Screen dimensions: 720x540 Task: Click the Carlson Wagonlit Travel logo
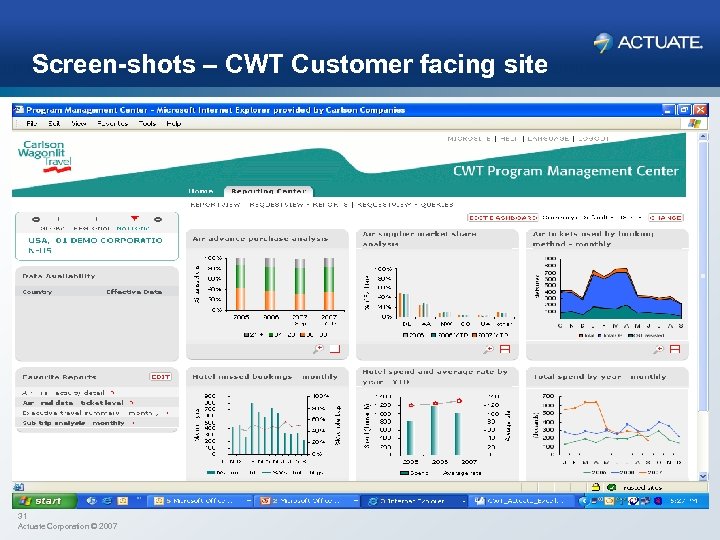point(45,156)
